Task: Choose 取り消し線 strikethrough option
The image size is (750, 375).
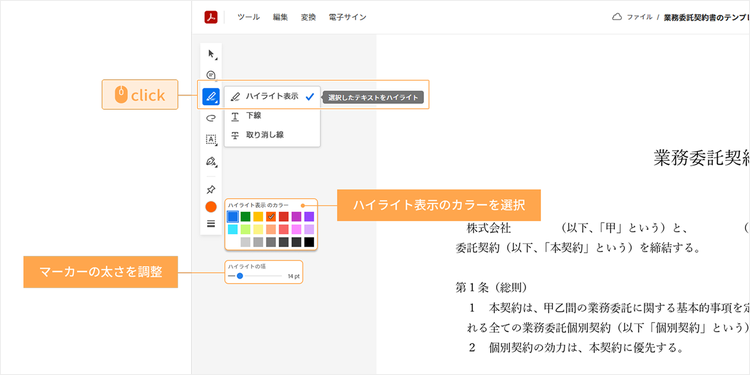Action: 272,135
